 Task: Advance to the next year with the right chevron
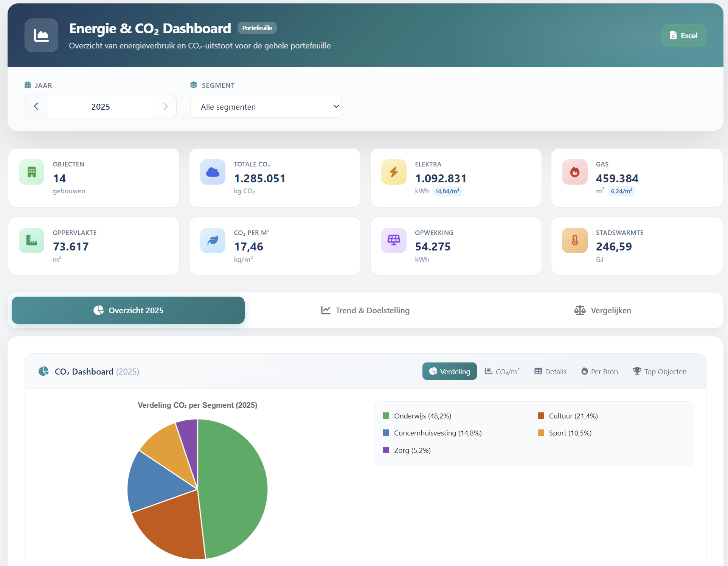[165, 106]
